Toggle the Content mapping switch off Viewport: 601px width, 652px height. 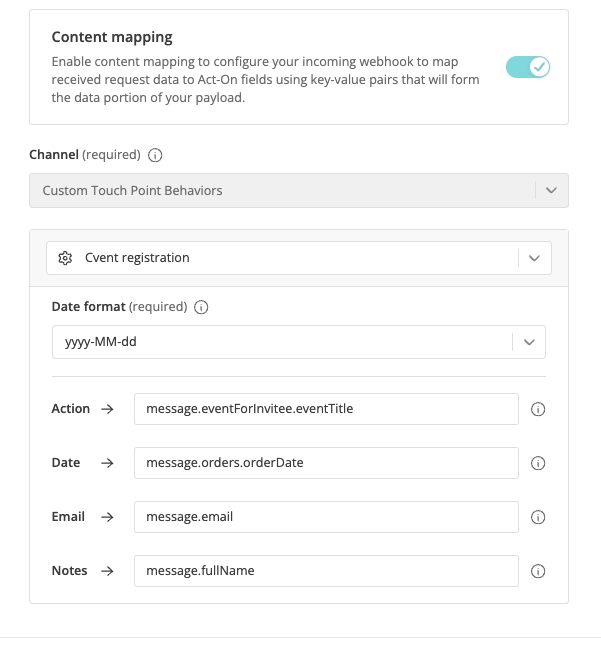tap(527, 67)
